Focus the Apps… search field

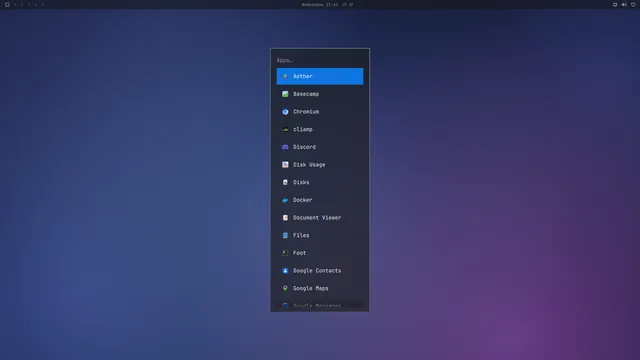[320, 60]
